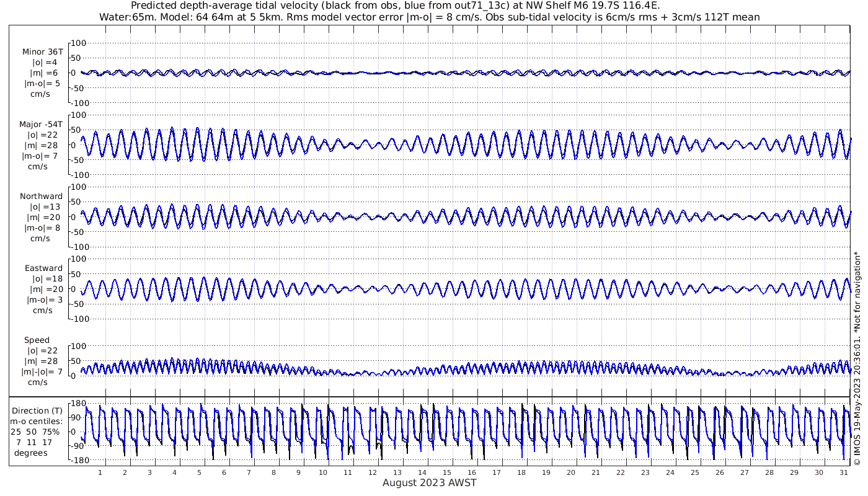Click day "10" on the x-axis
Image resolution: width=868 pixels, height=496 pixels.
pos(323,472)
